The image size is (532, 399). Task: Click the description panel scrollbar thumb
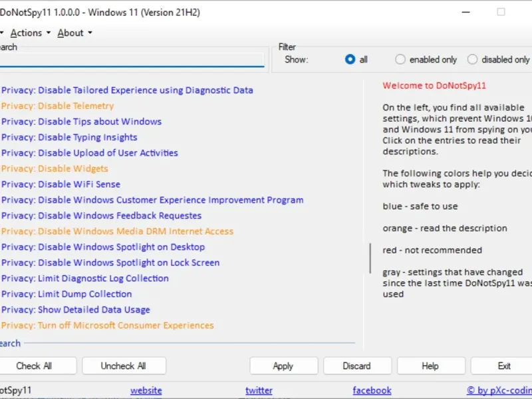click(370, 258)
